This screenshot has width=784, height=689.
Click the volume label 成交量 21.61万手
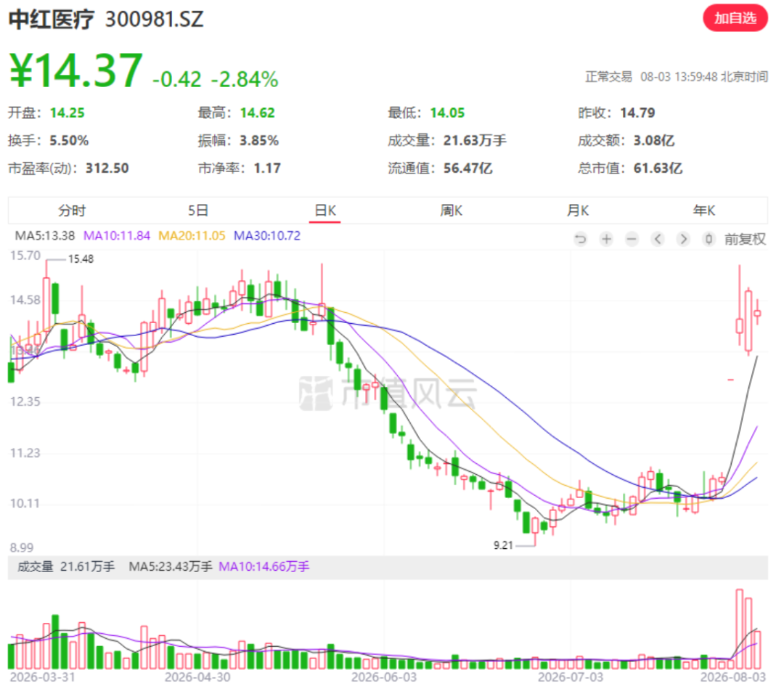click(x=66, y=566)
